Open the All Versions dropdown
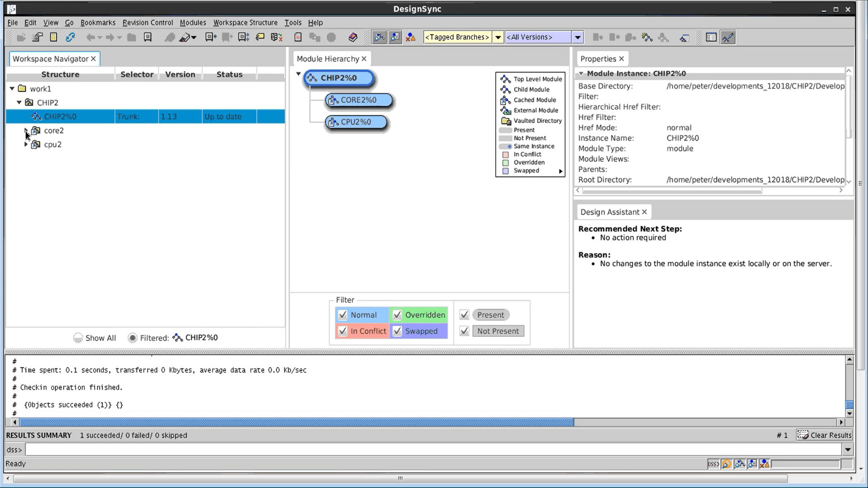The image size is (868, 488). pyautogui.click(x=578, y=37)
